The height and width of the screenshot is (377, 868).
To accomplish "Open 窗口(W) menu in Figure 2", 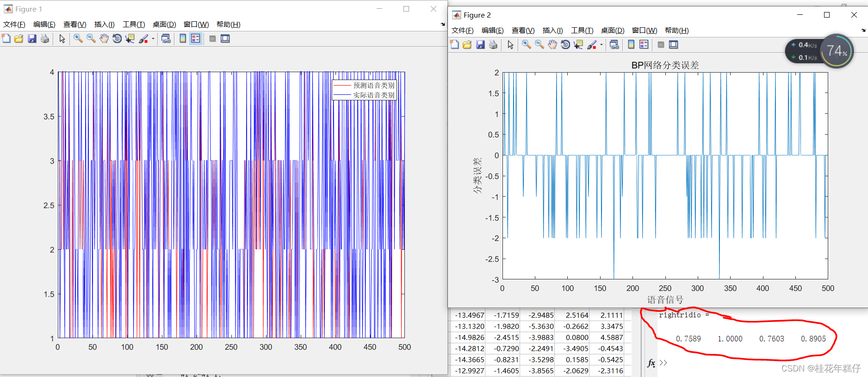I will point(645,31).
